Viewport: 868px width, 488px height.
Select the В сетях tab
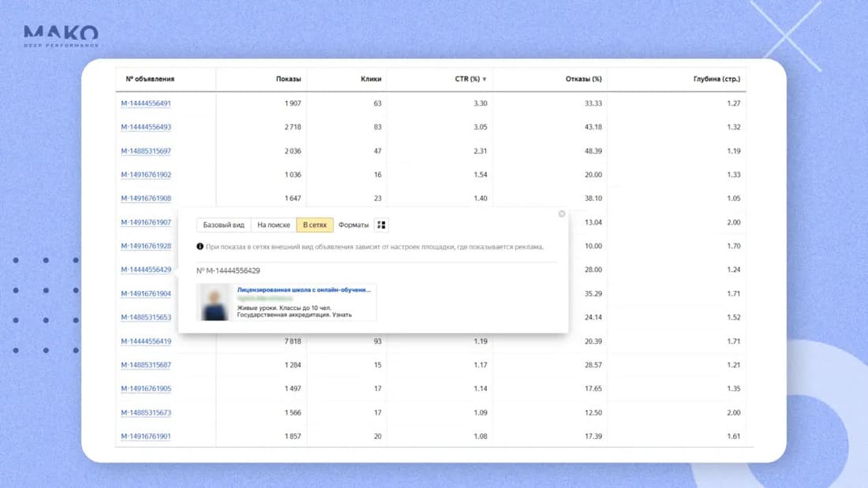point(315,225)
